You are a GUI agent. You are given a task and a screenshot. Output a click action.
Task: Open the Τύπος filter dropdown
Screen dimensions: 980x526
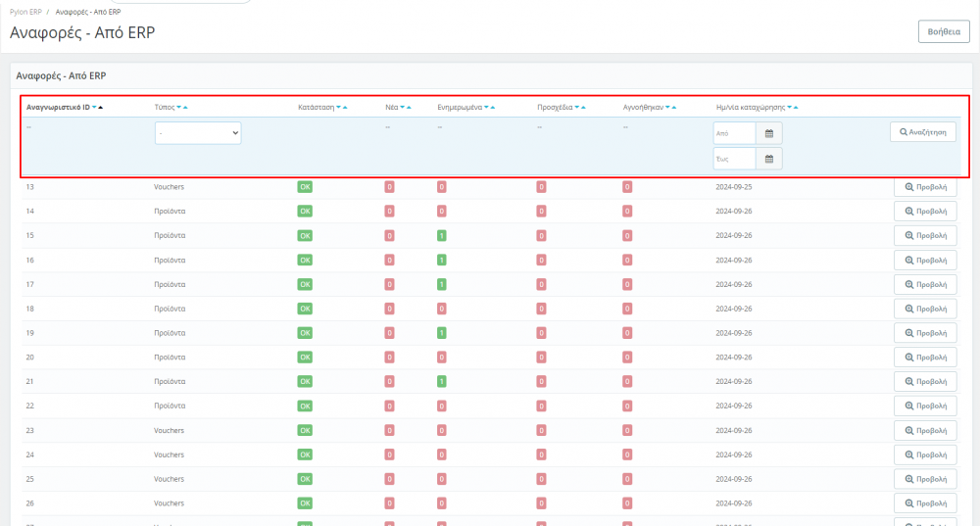tap(198, 132)
